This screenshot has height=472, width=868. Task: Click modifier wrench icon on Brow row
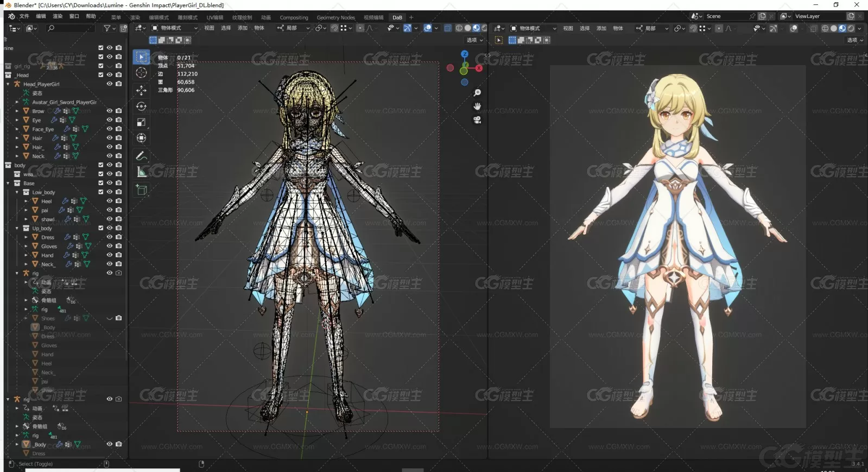58,111
